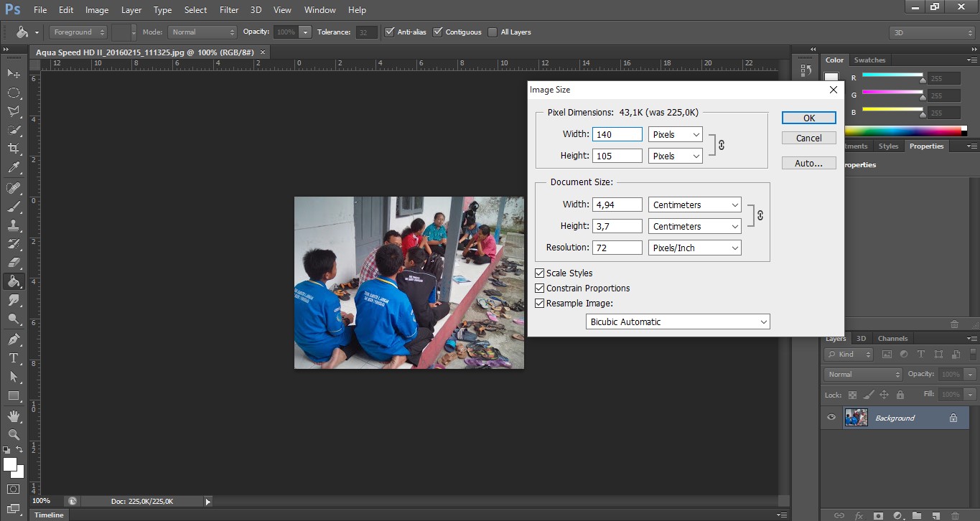
Task: Open the 3D workspace dropdown
Action: click(x=932, y=32)
